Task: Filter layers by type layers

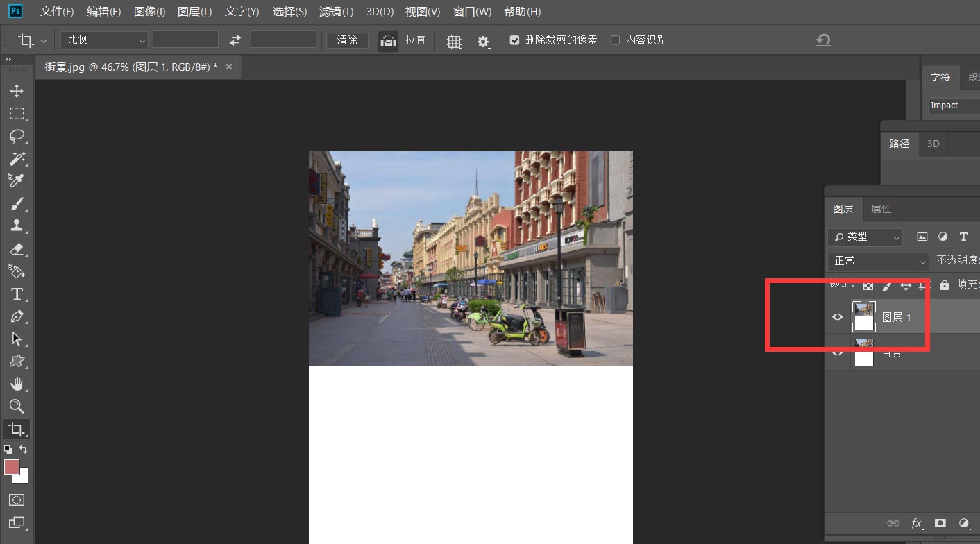Action: coord(963,237)
